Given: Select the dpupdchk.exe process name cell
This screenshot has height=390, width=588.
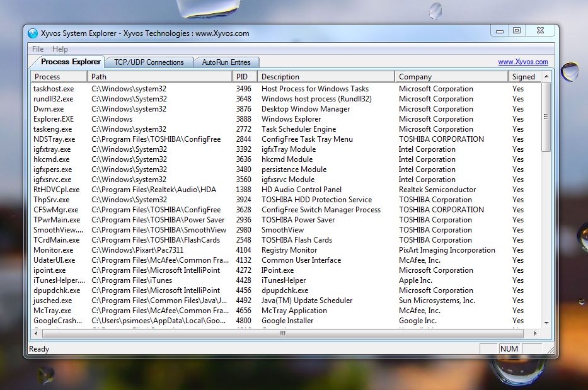Looking at the screenshot, I should [57, 290].
